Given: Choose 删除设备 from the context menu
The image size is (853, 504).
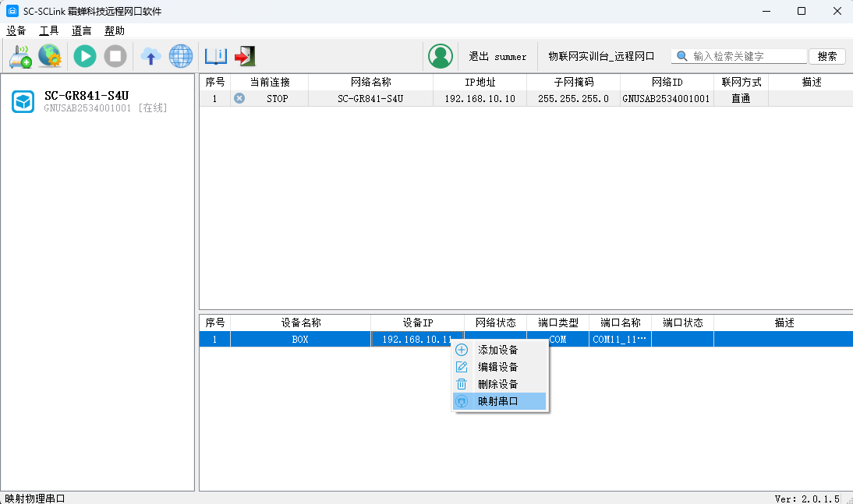Looking at the screenshot, I should point(499,384).
